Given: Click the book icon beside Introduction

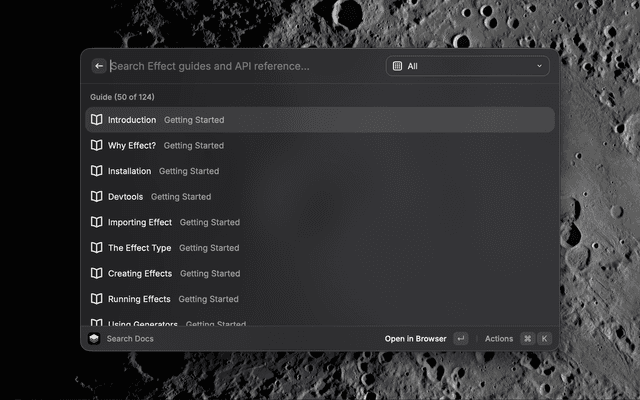Looking at the screenshot, I should click(96, 120).
